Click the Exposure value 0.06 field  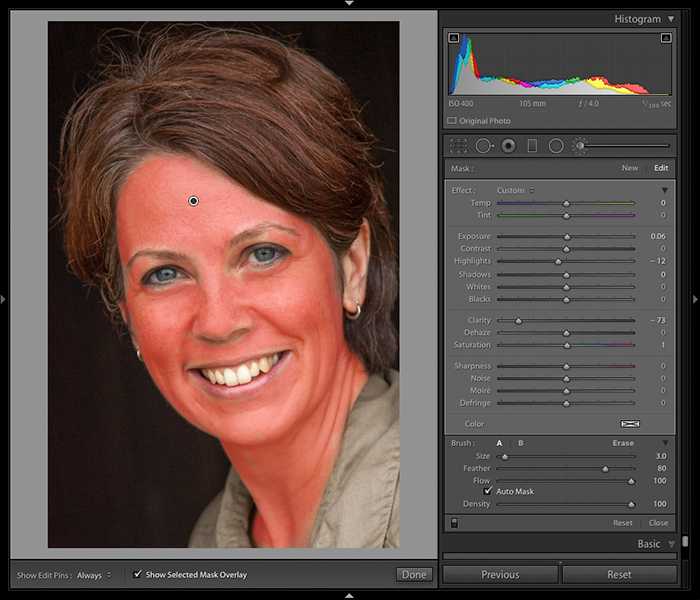pyautogui.click(x=658, y=236)
